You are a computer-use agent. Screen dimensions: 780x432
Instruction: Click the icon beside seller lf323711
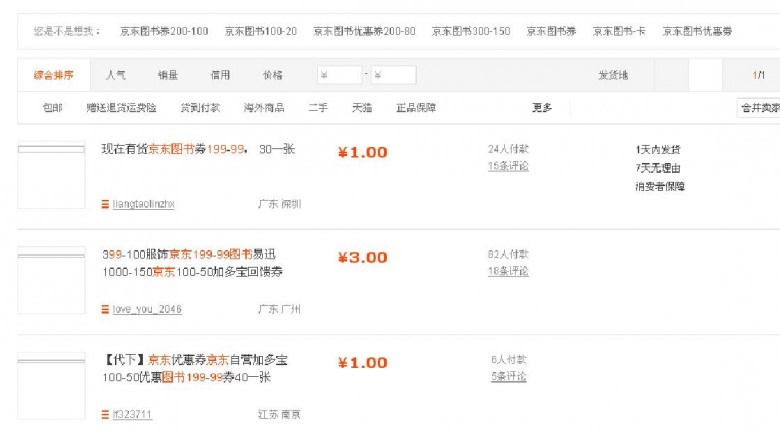click(x=105, y=414)
